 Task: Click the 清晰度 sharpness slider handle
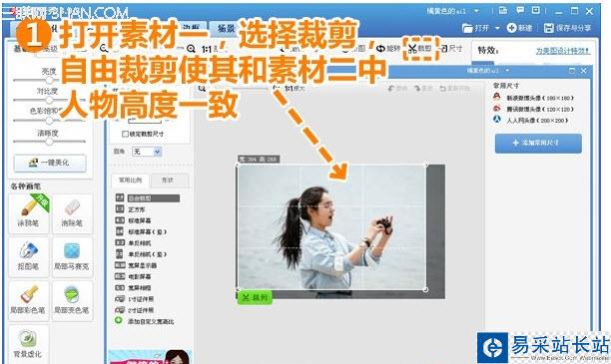[x=50, y=141]
